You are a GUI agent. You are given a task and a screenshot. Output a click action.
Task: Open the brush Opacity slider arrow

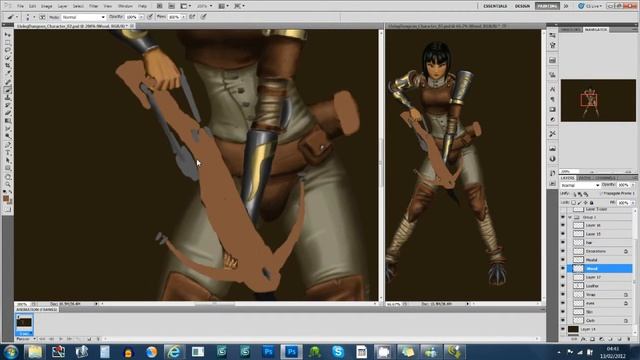pyautogui.click(x=142, y=17)
